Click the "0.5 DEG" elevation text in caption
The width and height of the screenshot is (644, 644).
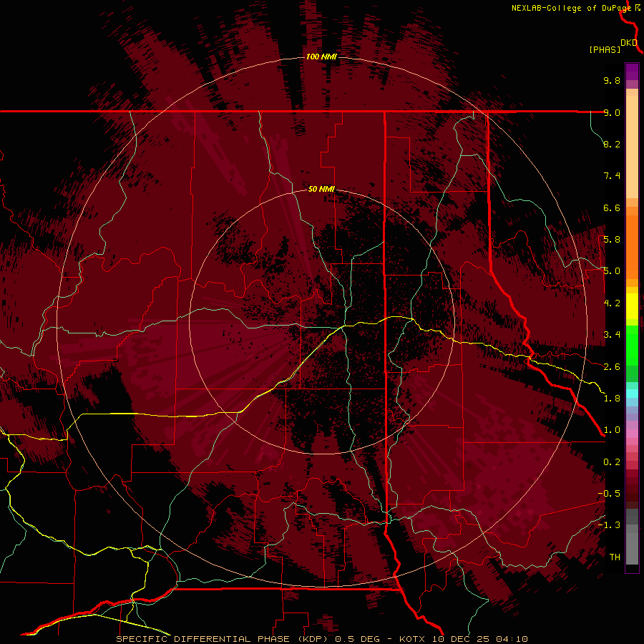359,639
